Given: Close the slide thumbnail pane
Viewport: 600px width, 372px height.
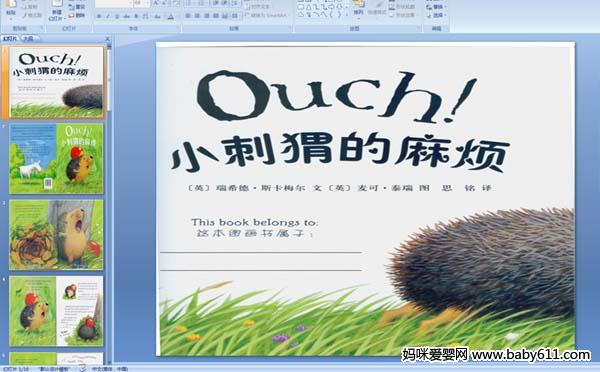Looking at the screenshot, I should (x=108, y=38).
